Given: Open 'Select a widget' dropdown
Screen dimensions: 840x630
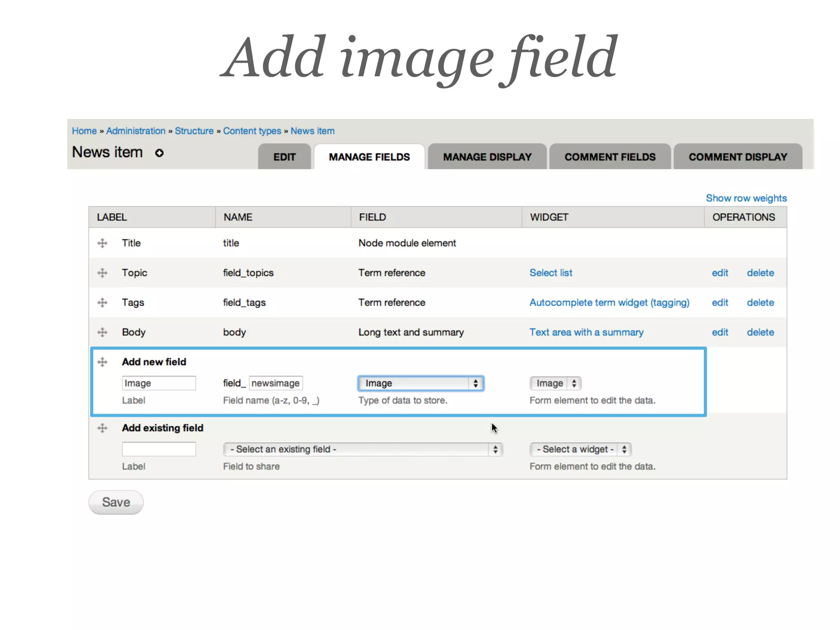Looking at the screenshot, I should coord(580,449).
